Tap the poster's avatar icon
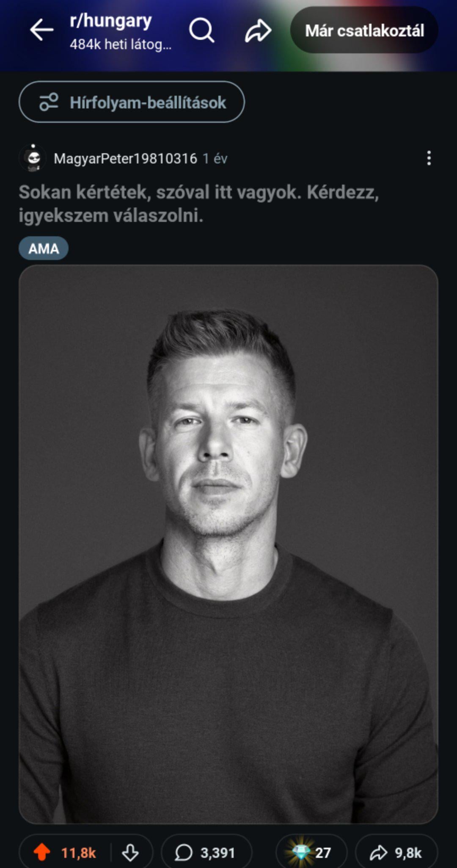The height and width of the screenshot is (868, 457). point(33,158)
